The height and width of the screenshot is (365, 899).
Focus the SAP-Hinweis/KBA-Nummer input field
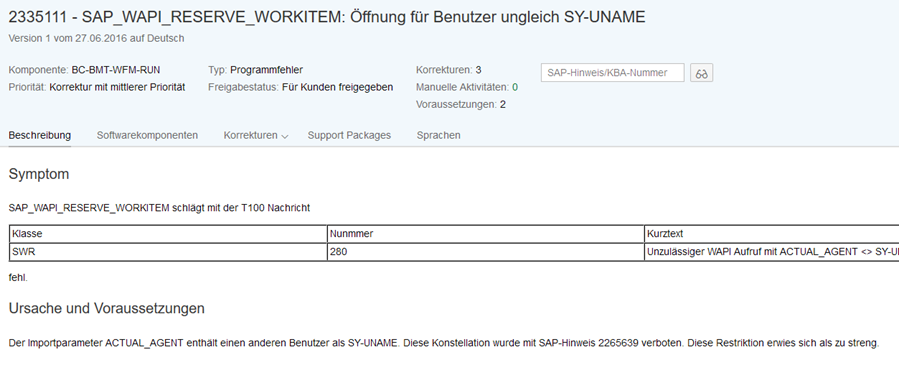pyautogui.click(x=612, y=73)
